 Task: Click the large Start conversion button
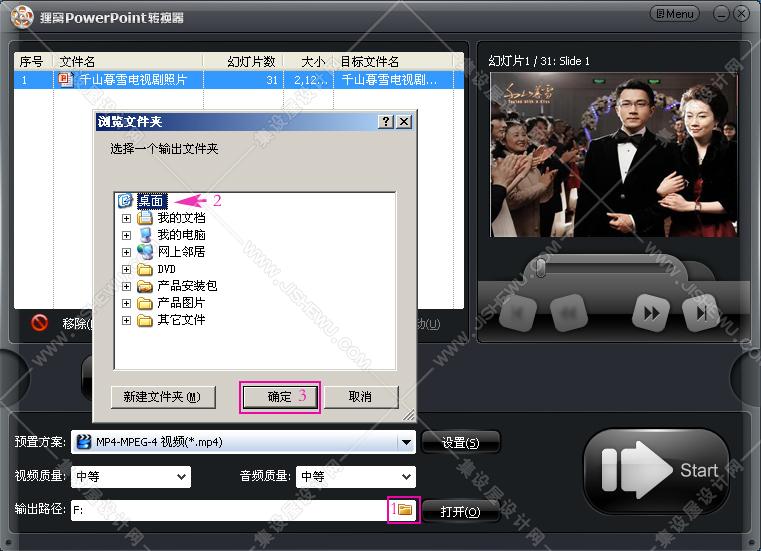coord(657,470)
